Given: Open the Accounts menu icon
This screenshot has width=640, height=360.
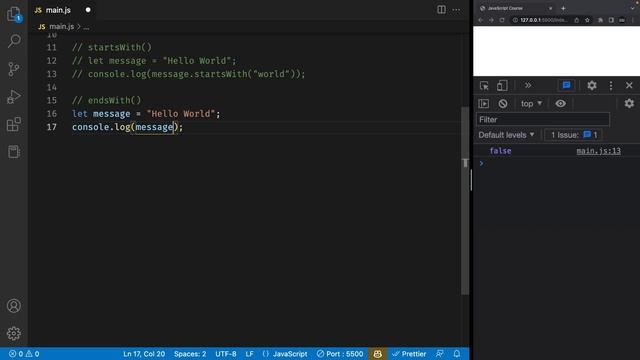Looking at the screenshot, I should tap(14, 306).
